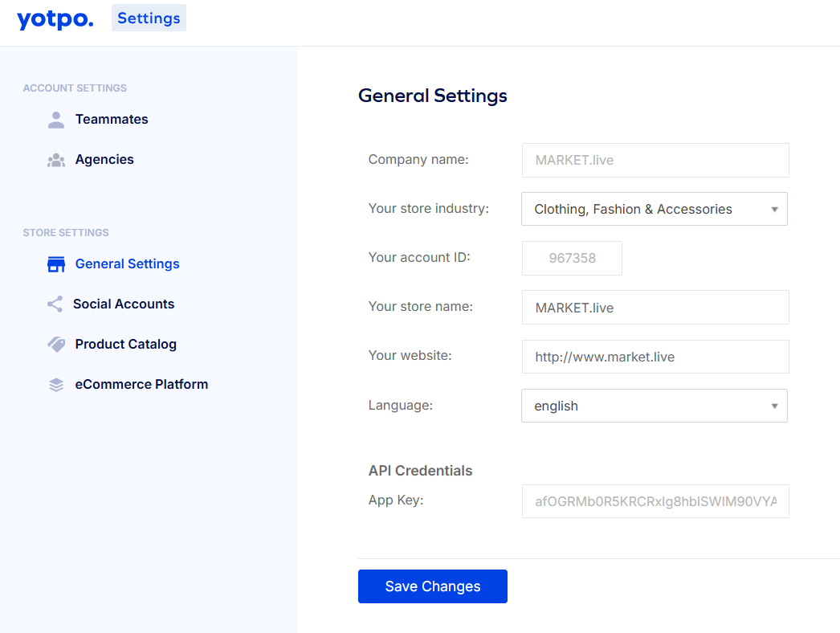Navigate to eCommerce Platform settings
Viewport: 840px width, 633px height.
point(141,385)
